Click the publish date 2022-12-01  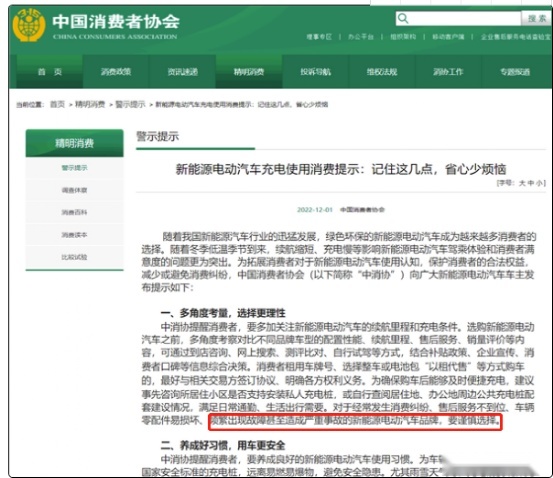[x=315, y=210]
